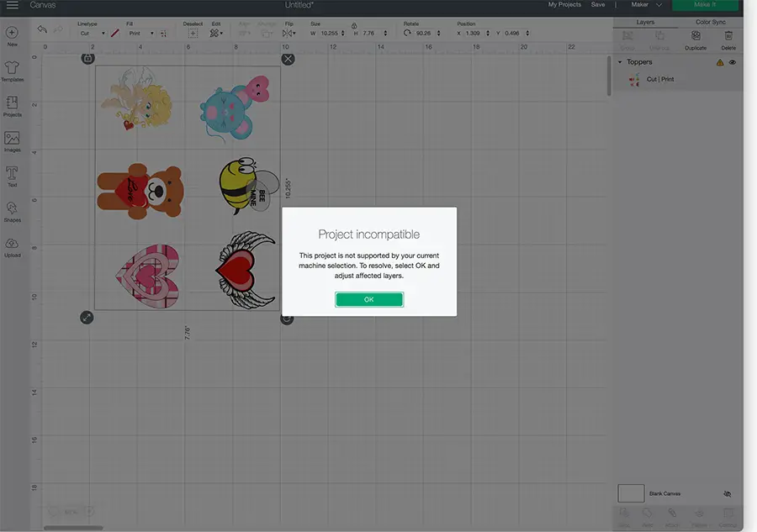Click the layers panel vertical scrollbar

(609, 76)
